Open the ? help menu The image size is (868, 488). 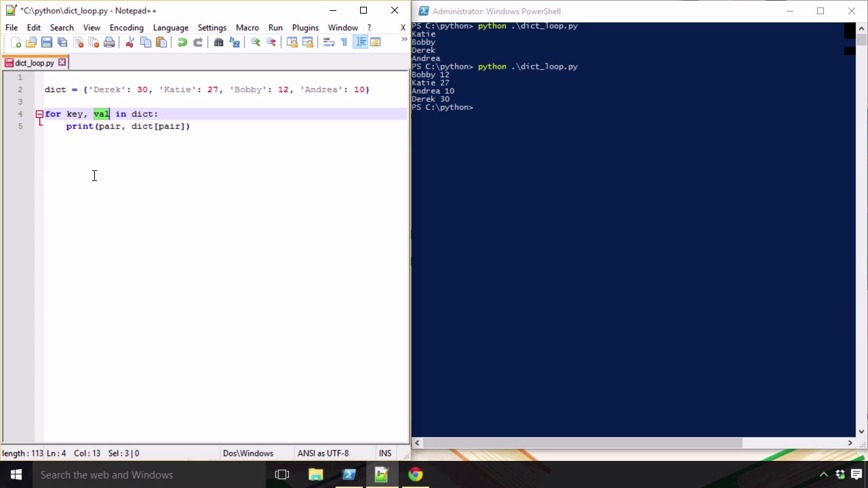369,28
